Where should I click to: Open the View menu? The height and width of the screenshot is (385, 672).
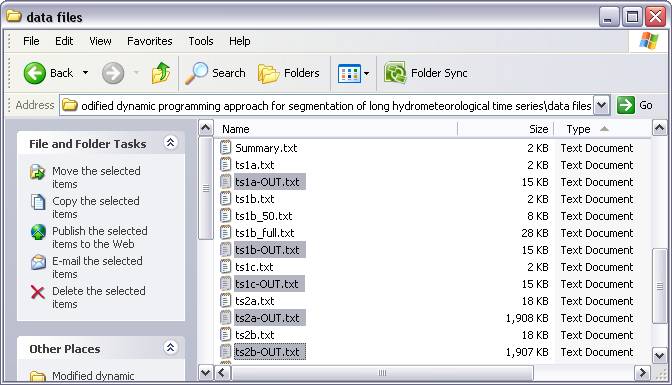pyautogui.click(x=100, y=41)
